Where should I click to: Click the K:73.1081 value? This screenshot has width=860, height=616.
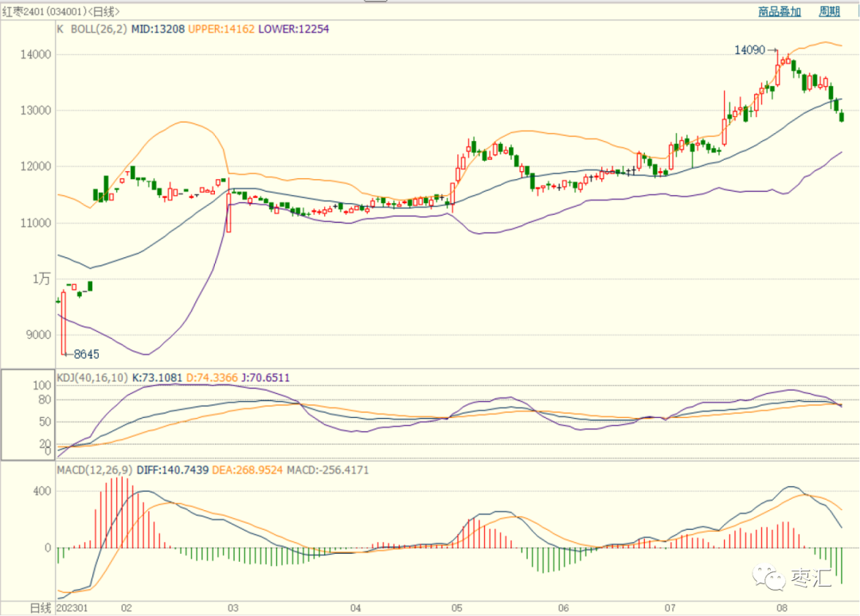pos(157,377)
